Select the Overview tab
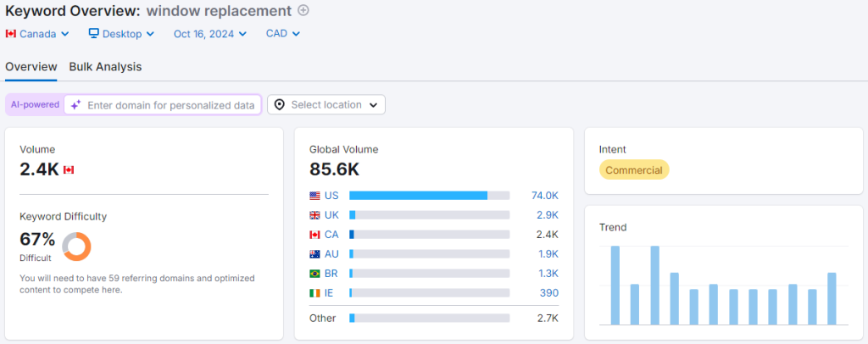 (x=31, y=66)
